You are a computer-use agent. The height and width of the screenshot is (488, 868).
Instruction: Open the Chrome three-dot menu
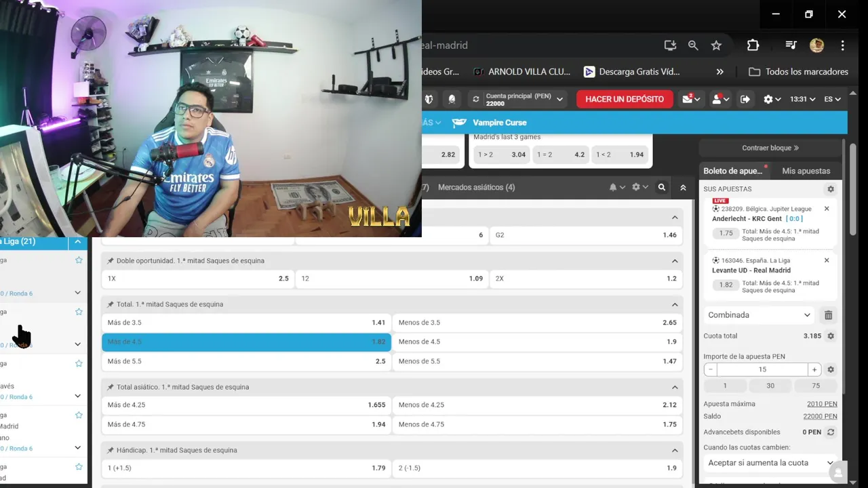(x=842, y=45)
